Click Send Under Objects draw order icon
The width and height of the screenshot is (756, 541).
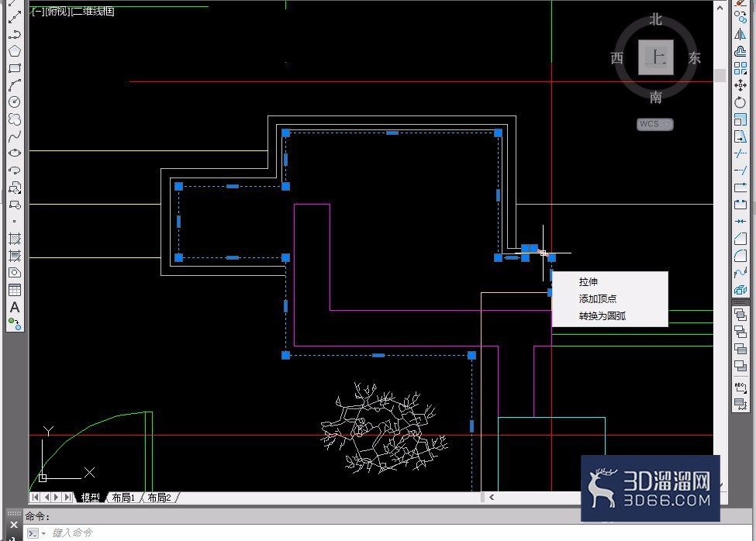pos(740,366)
